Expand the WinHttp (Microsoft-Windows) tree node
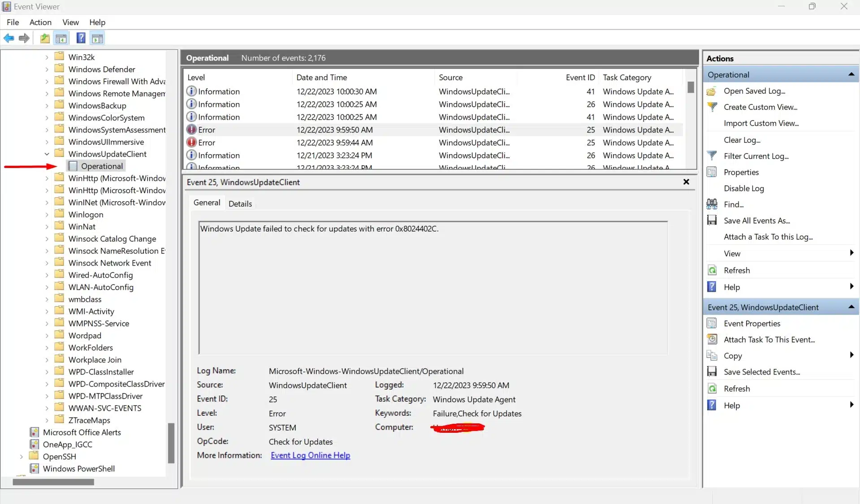This screenshot has width=860, height=504. pyautogui.click(x=47, y=178)
